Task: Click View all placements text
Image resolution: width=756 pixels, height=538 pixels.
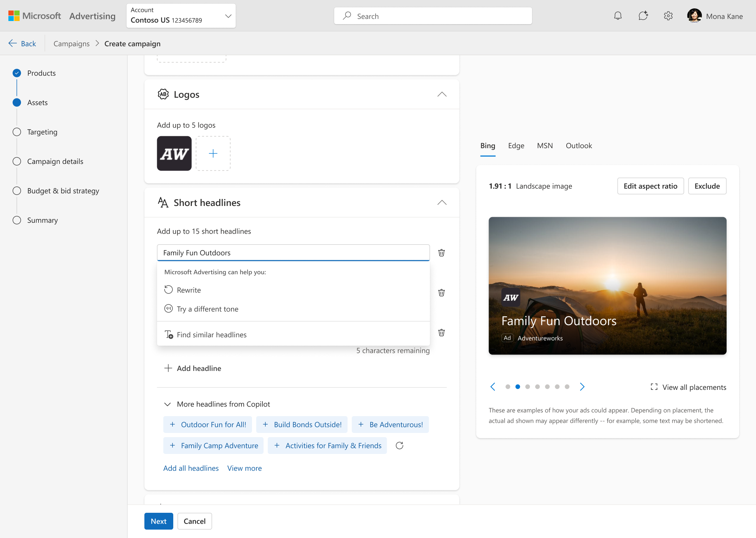Action: pos(694,387)
